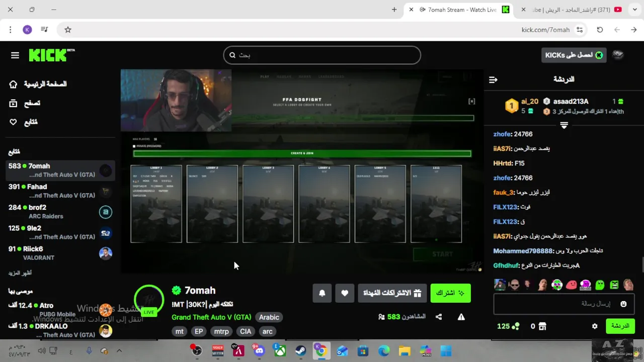Click the 125 channel points icon
Image resolution: width=644 pixels, height=362 pixels.
click(508, 326)
